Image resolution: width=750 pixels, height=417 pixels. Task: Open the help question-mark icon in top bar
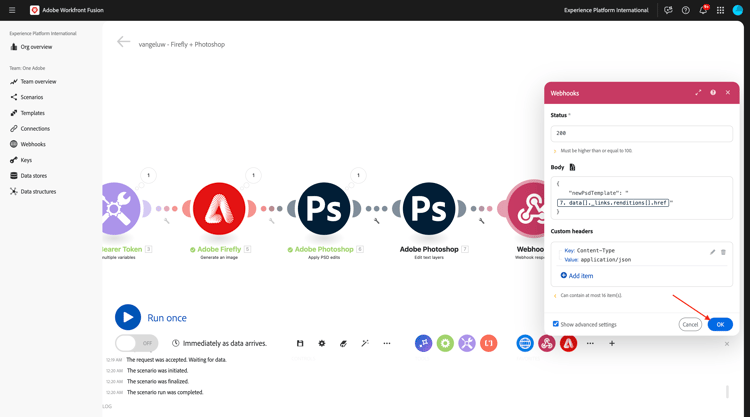(x=685, y=10)
